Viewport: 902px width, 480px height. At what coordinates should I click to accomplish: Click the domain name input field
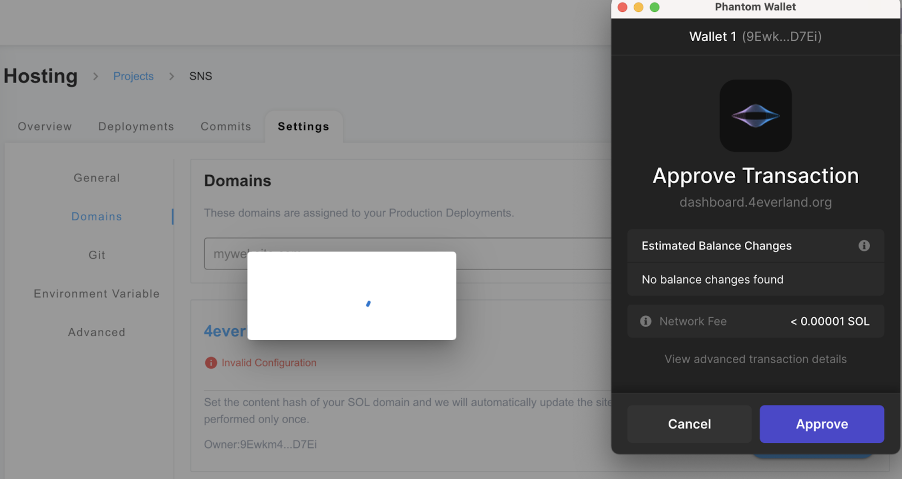407,254
